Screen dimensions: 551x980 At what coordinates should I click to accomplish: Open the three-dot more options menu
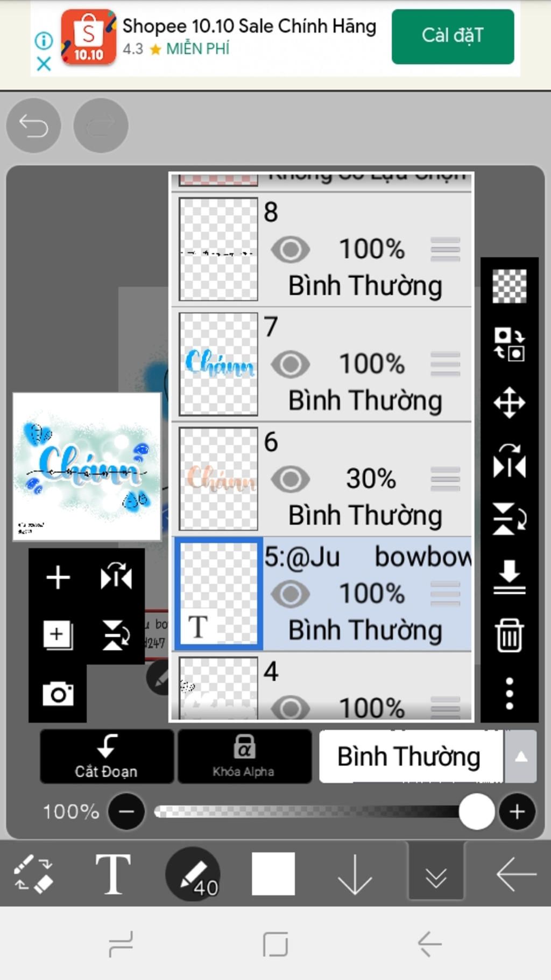(x=509, y=694)
